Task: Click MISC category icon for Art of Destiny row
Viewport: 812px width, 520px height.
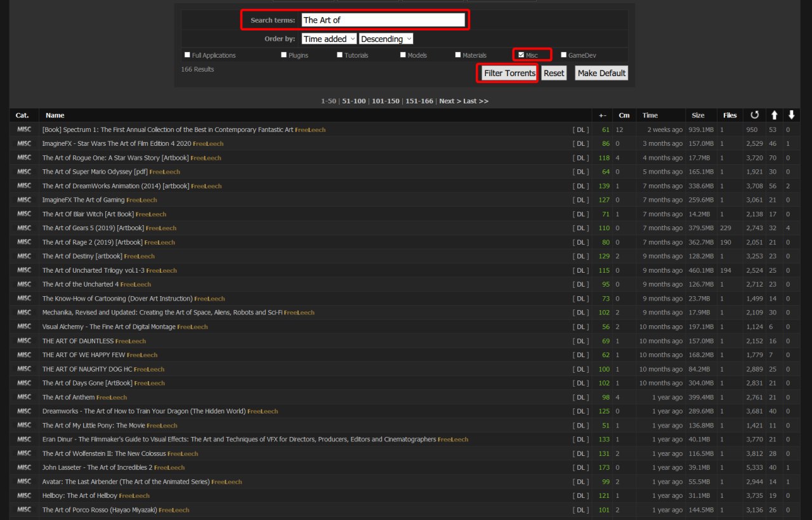Action: [24, 256]
